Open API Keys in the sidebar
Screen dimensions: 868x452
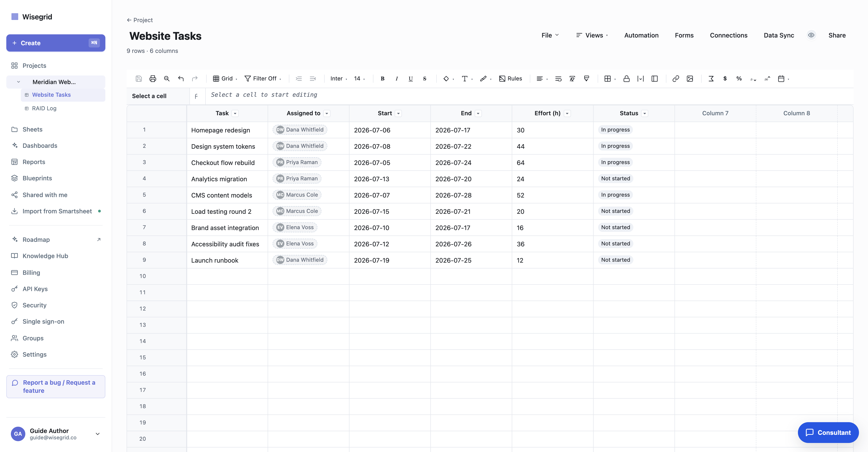click(x=35, y=289)
